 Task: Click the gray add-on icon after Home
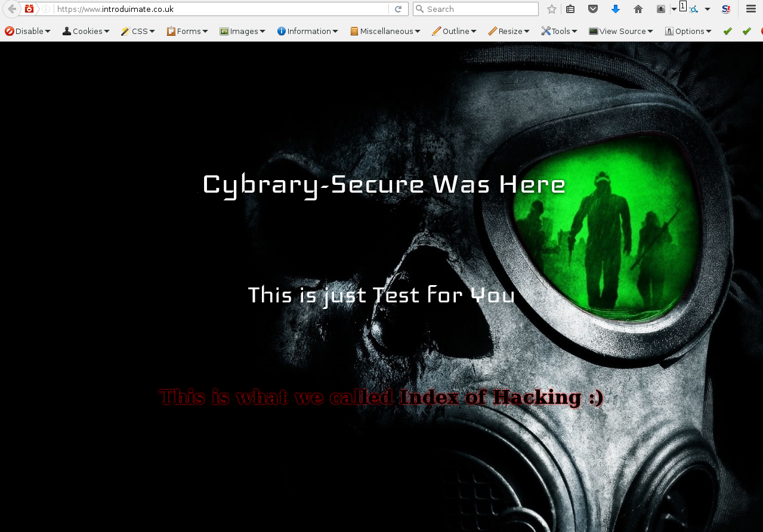click(661, 9)
